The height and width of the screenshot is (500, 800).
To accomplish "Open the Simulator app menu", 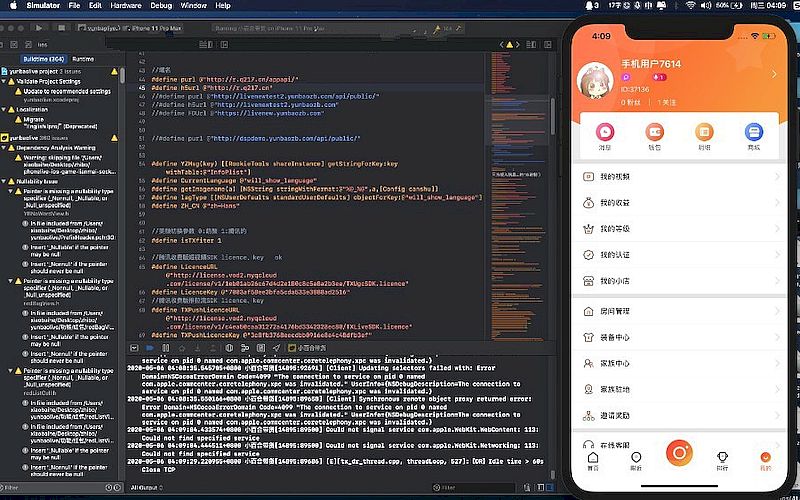I will (x=43, y=6).
